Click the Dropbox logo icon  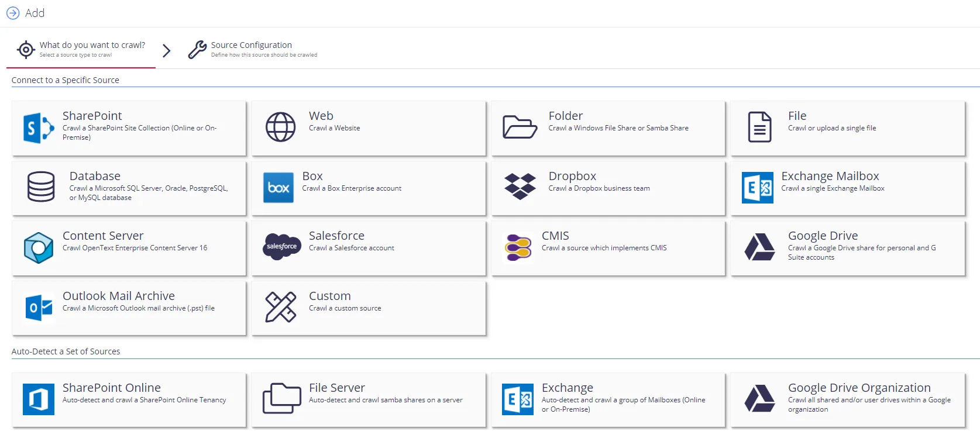520,187
